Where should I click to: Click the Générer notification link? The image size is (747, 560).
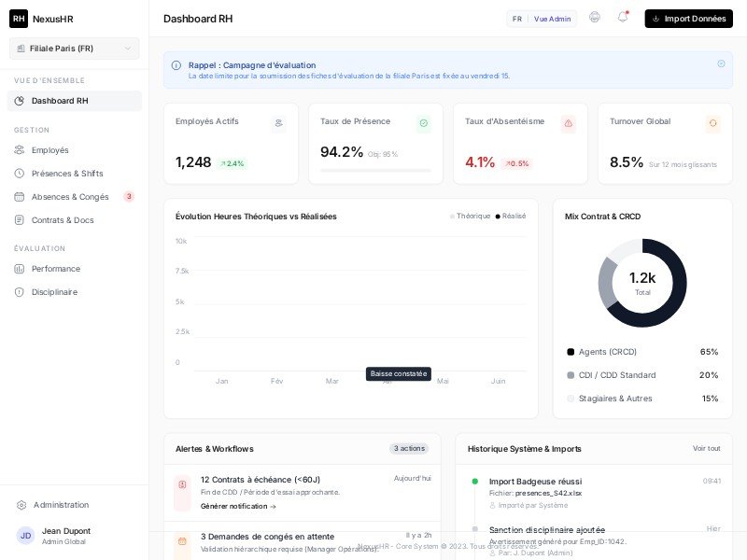pos(238,507)
